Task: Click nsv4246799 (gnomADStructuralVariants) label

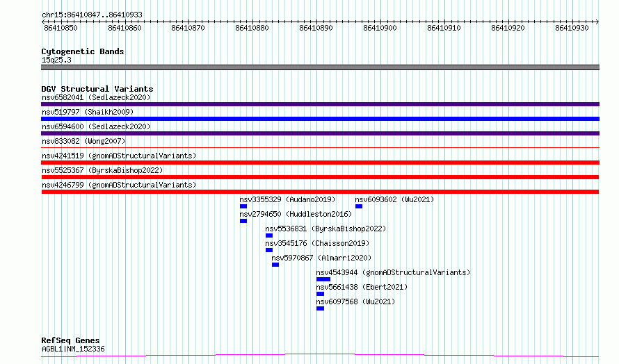Action: click(x=119, y=185)
